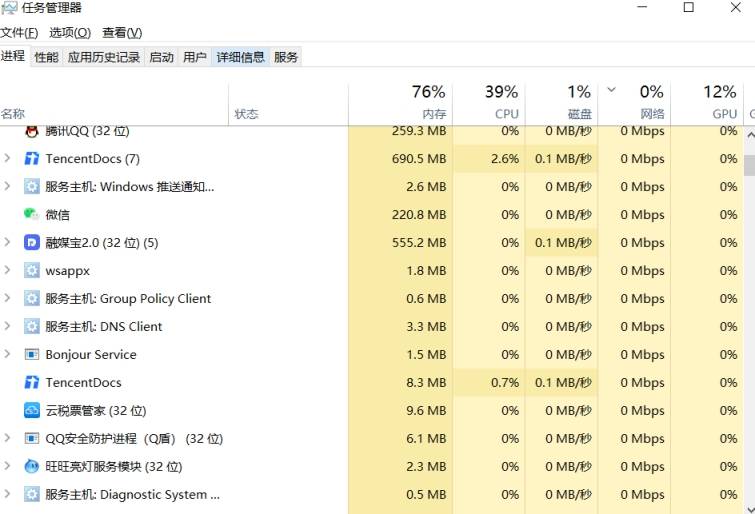Click the 融媒宝2.0 app icon
Screen dimensions: 755x514
(x=32, y=243)
